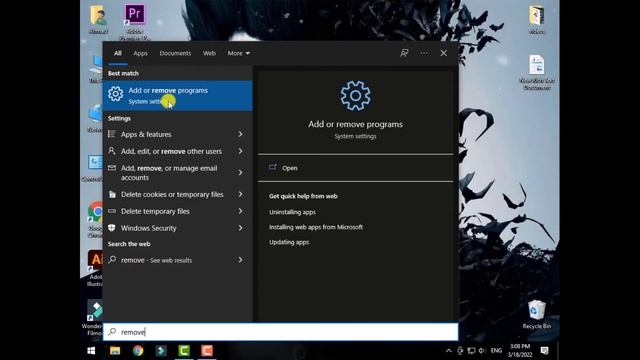The height and width of the screenshot is (360, 640).
Task: Open the Windows Start button
Action: (x=91, y=351)
